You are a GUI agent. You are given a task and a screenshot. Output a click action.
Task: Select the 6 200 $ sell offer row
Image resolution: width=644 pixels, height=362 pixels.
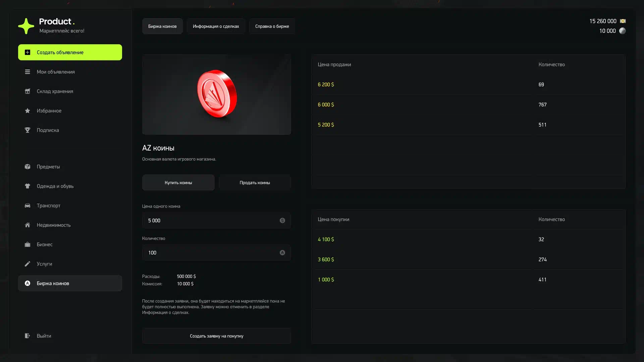pyautogui.click(x=468, y=84)
